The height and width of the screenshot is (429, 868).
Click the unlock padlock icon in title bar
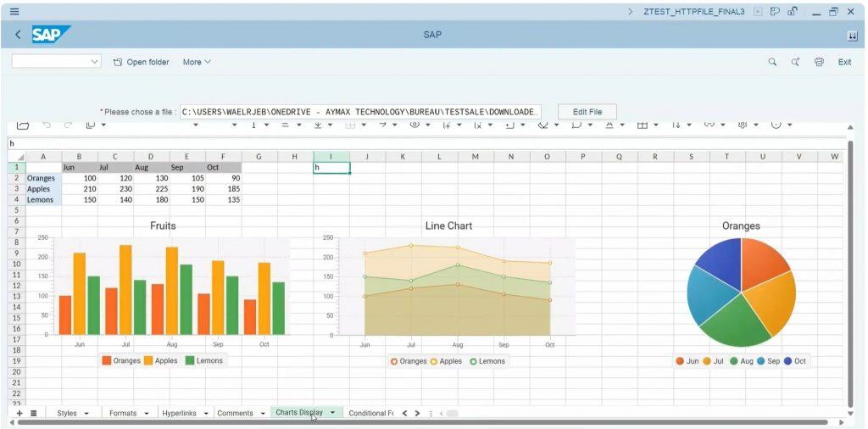coord(792,11)
